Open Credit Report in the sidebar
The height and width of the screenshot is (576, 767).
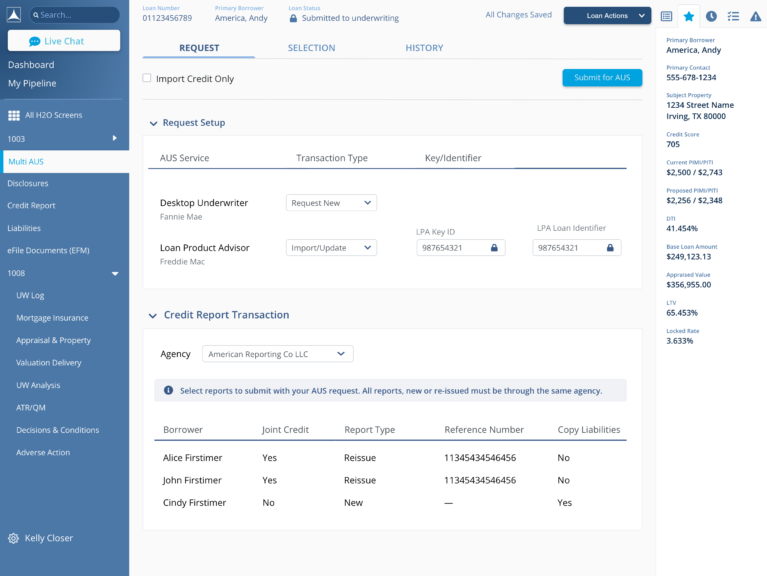pyautogui.click(x=31, y=205)
